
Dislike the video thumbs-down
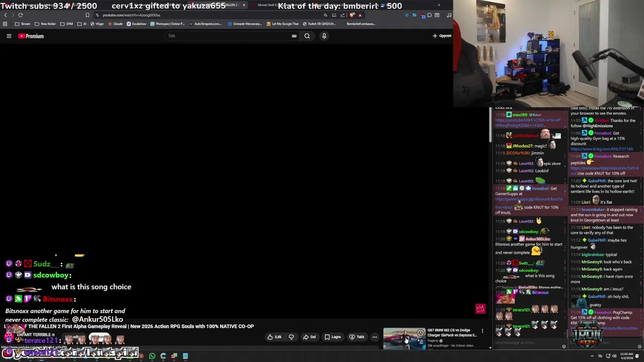coord(291,337)
